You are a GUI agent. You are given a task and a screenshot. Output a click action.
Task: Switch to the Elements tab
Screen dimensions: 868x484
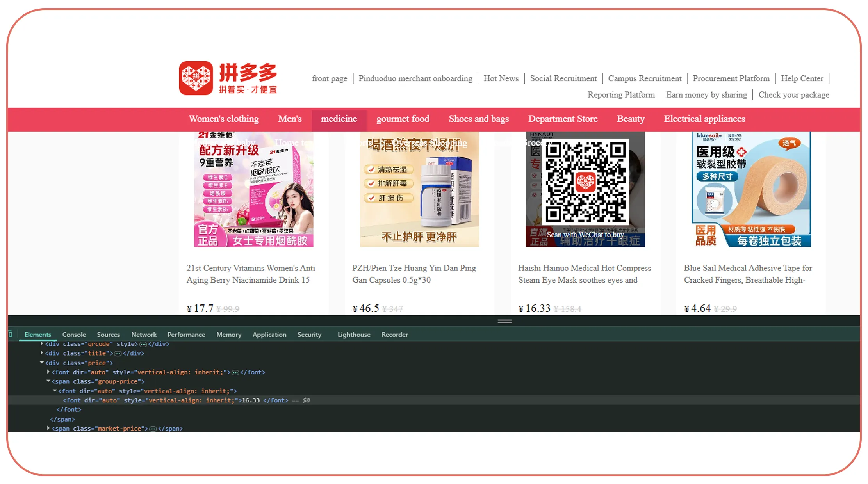[x=38, y=335]
